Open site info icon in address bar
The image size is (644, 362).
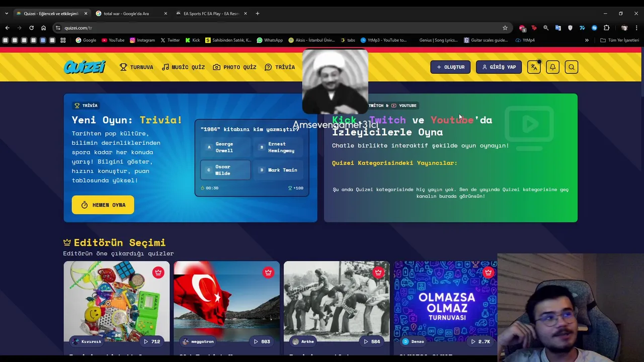(58, 28)
